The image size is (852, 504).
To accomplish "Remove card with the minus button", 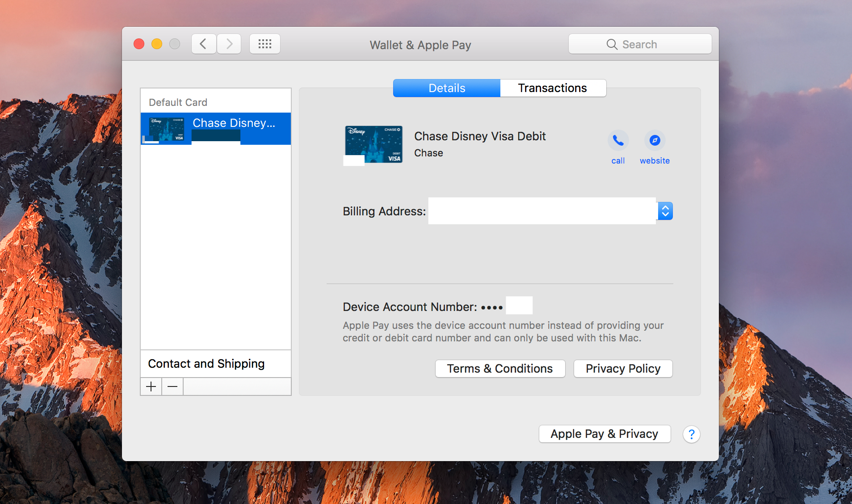I will pos(172,386).
